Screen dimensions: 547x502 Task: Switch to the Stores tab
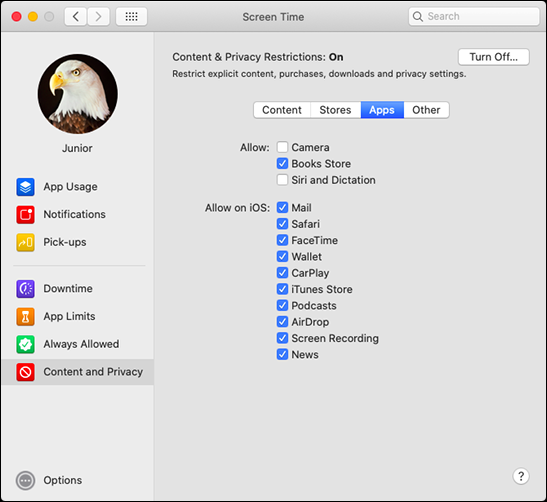[335, 110]
